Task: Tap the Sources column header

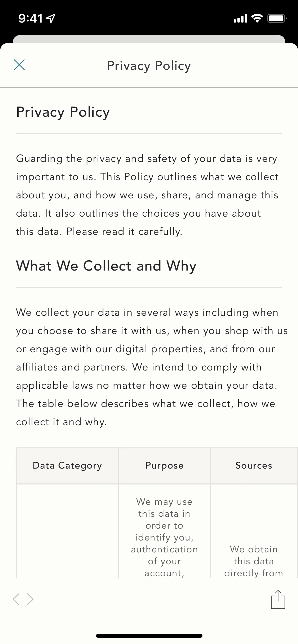Action: [x=254, y=466]
